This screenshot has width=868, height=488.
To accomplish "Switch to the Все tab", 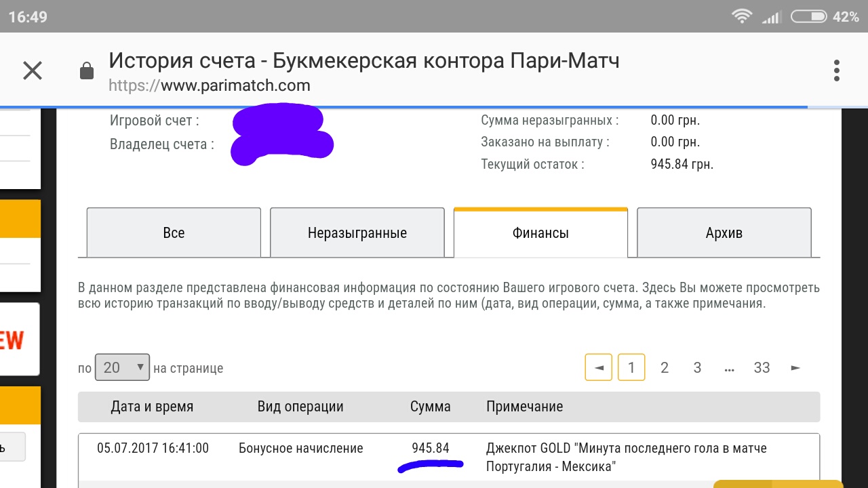I will click(x=174, y=233).
